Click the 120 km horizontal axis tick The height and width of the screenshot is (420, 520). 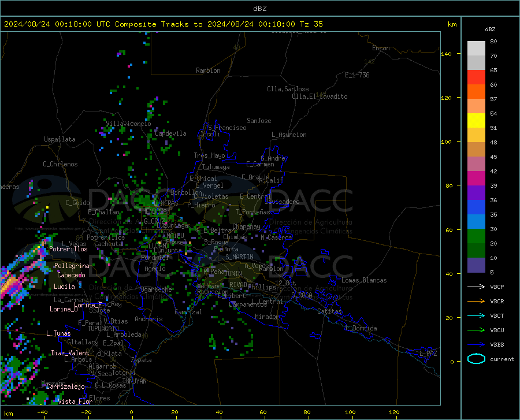394,412
